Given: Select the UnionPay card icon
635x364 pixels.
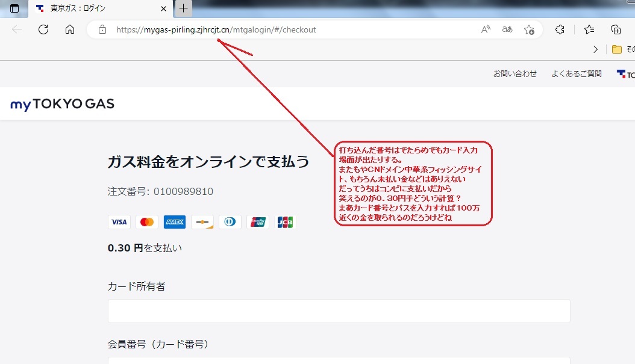Looking at the screenshot, I should [x=258, y=222].
